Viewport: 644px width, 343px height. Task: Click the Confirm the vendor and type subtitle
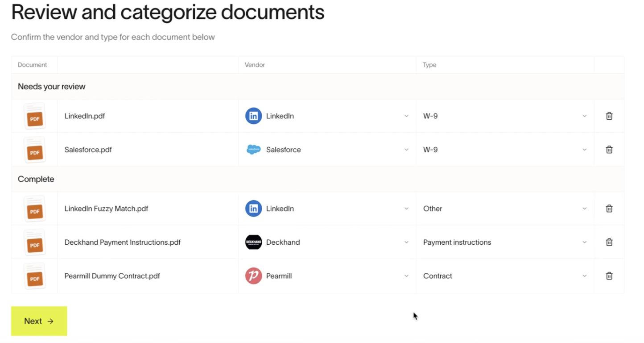click(x=113, y=37)
